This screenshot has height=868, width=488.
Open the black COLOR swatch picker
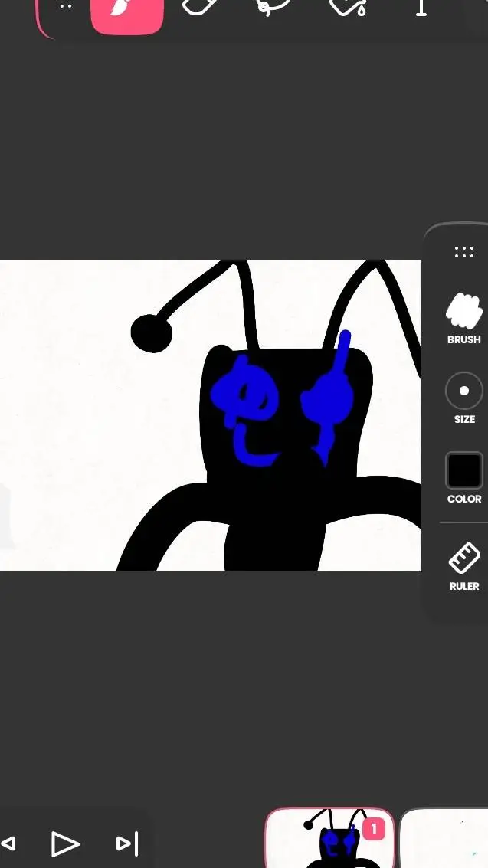point(463,470)
